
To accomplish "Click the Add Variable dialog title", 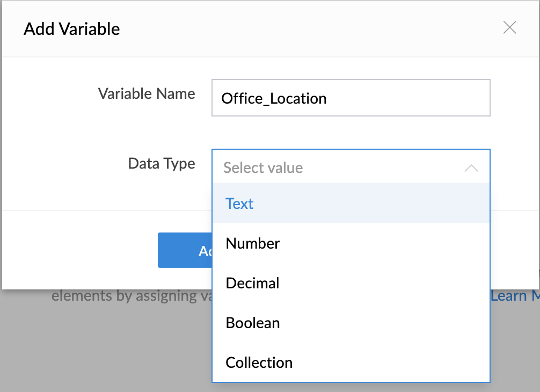I will coord(72,29).
